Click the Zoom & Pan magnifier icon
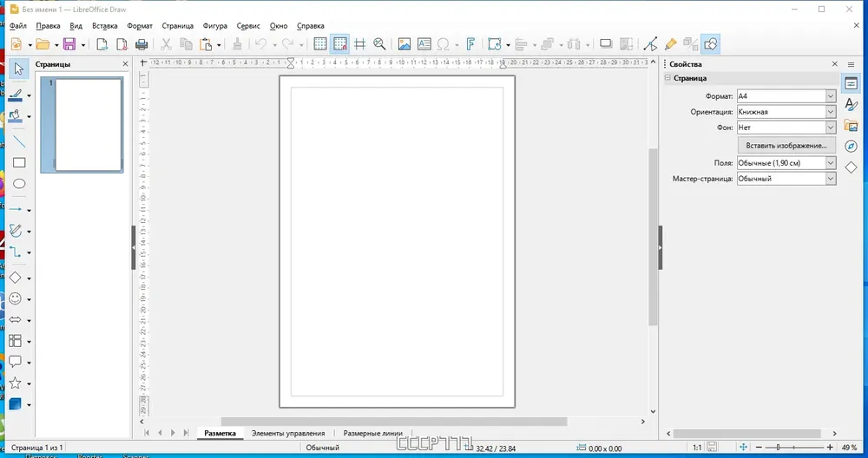 click(380, 44)
